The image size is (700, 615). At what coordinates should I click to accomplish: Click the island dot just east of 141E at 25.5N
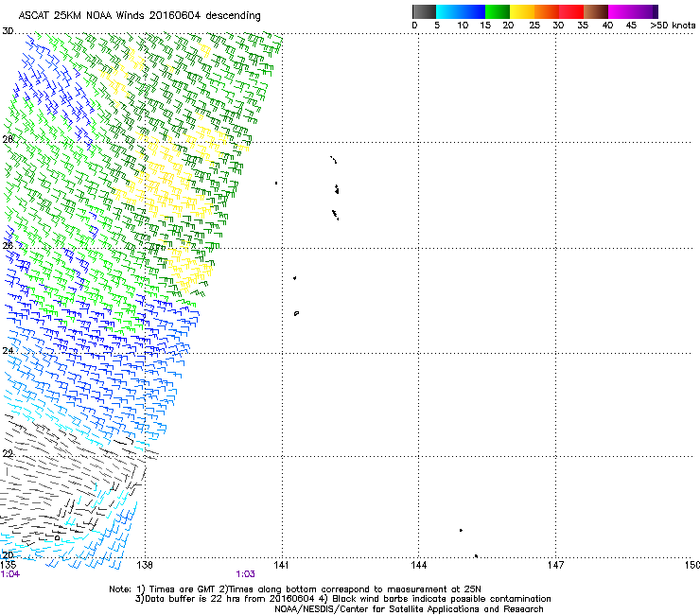point(294,278)
